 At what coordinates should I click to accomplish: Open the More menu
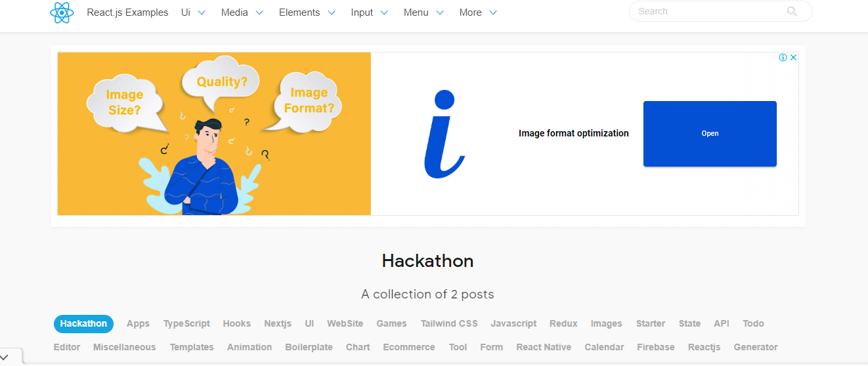pos(478,12)
